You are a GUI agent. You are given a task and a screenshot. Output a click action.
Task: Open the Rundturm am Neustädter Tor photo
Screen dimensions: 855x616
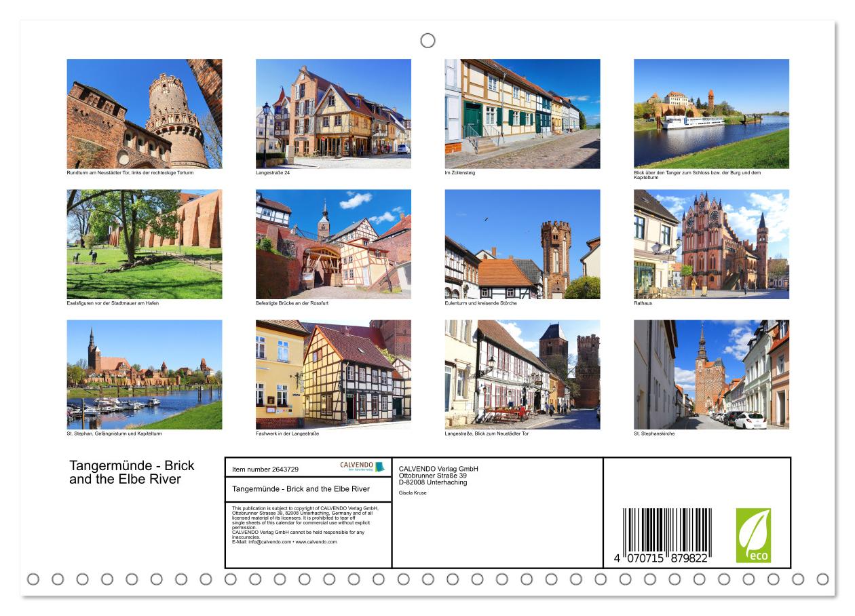[145, 114]
